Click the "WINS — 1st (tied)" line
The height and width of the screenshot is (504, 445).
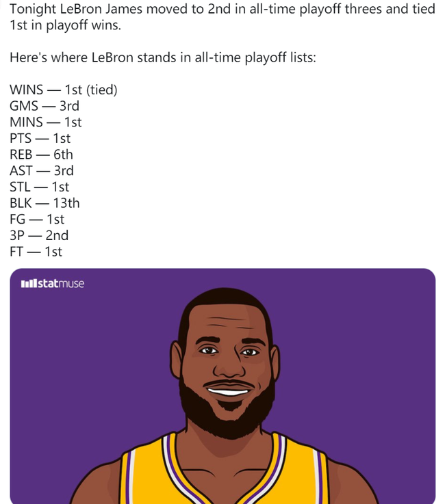(64, 90)
